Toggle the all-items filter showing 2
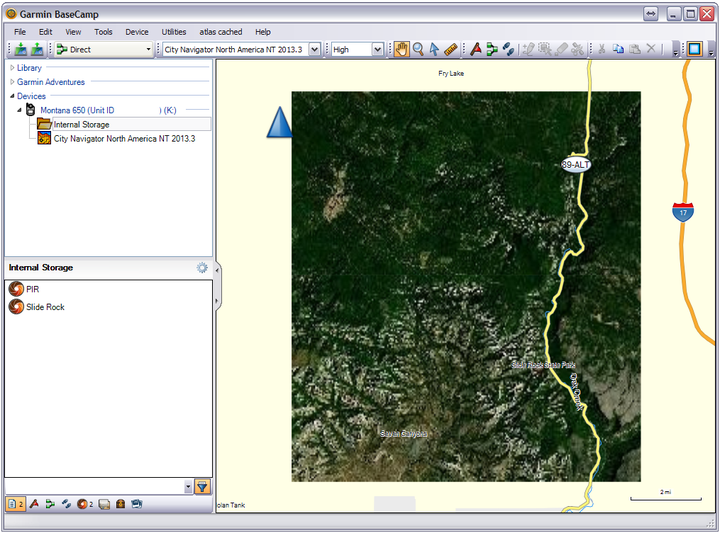Screen dimensions: 720x533 [16, 504]
